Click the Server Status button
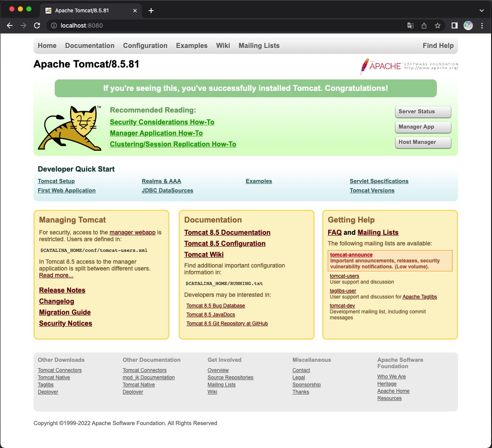This screenshot has height=448, width=492. [x=423, y=111]
